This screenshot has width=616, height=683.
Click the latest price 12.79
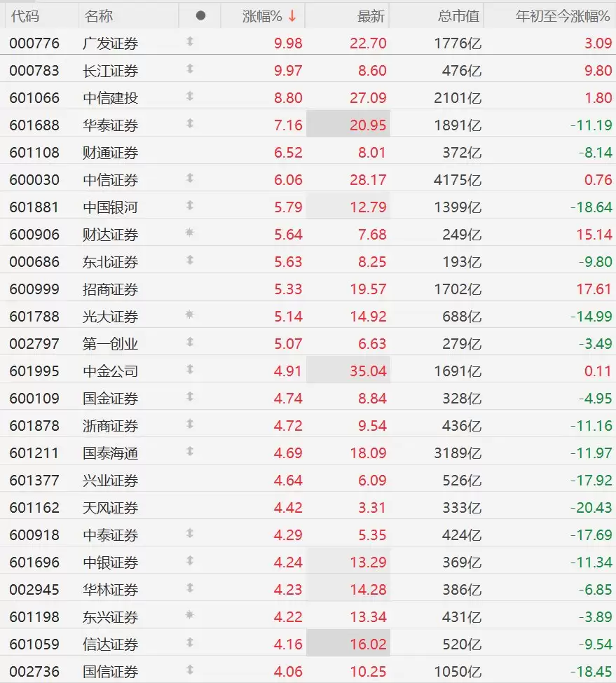click(x=368, y=207)
